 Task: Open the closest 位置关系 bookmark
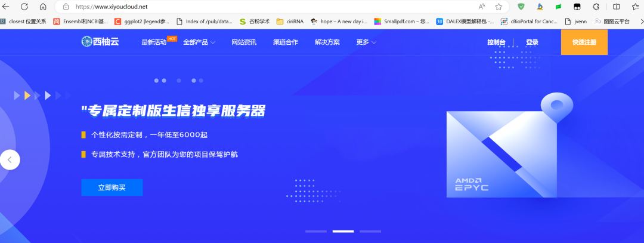point(23,21)
